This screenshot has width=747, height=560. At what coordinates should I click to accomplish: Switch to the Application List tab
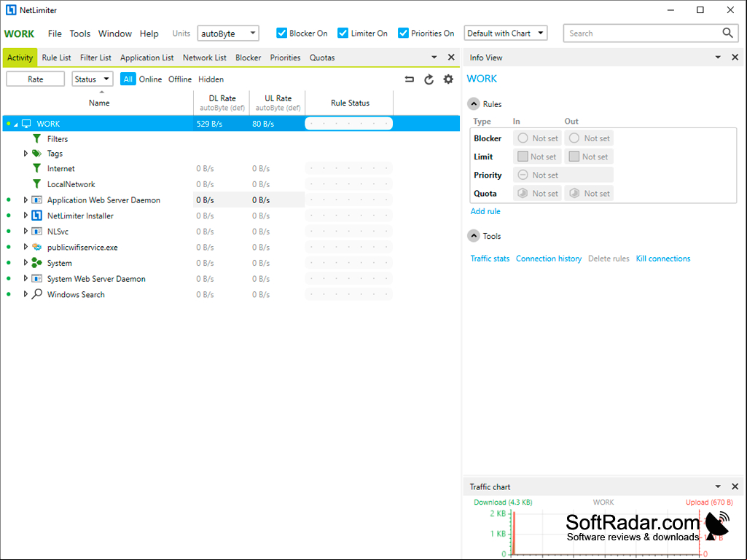[146, 58]
